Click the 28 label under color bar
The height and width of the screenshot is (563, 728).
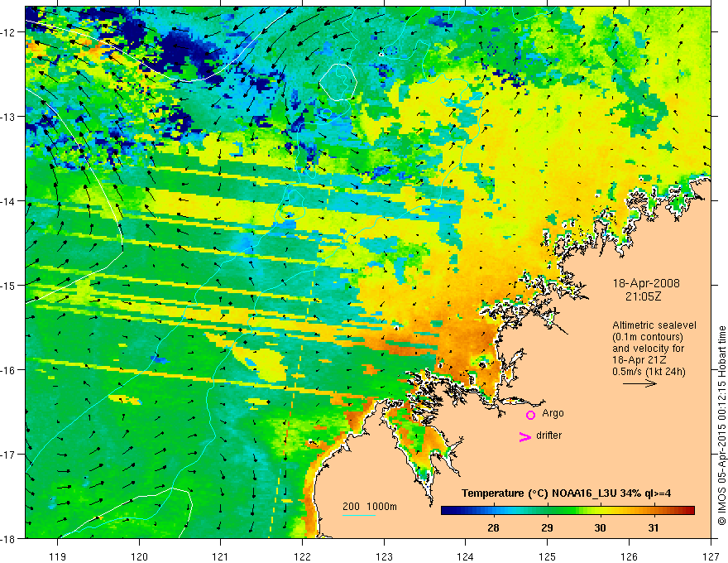tap(494, 527)
